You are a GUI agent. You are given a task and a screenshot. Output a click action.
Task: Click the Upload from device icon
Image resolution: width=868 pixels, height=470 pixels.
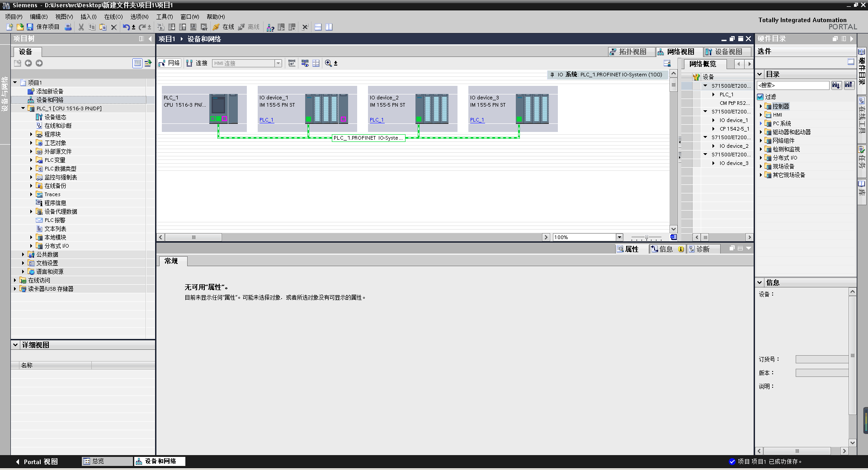tap(183, 27)
